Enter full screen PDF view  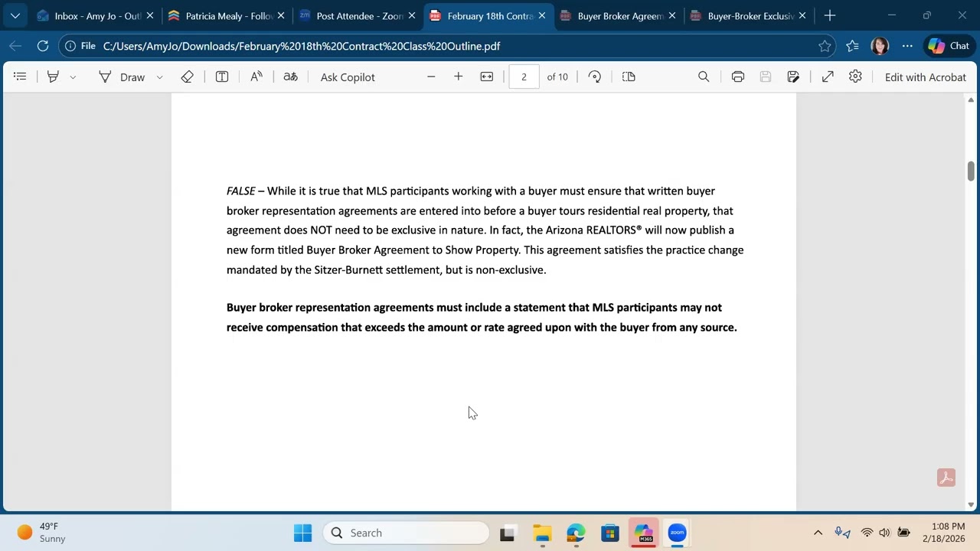coord(828,77)
